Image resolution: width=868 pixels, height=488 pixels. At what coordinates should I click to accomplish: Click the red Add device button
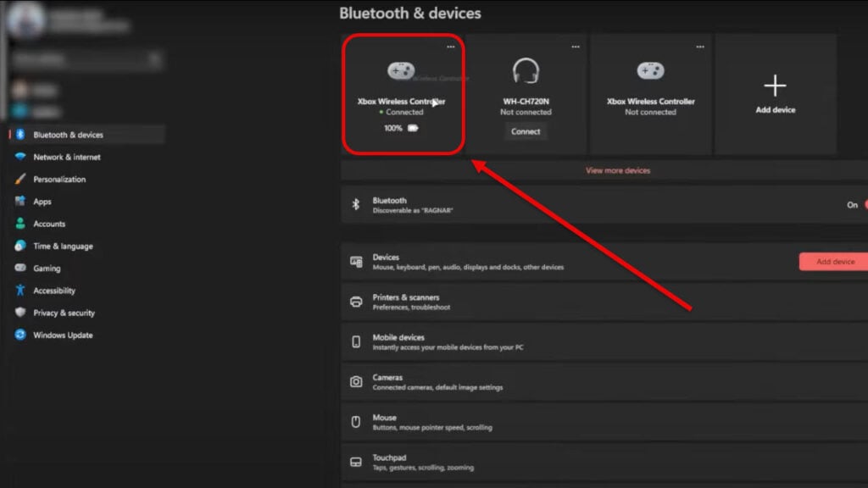click(x=834, y=262)
